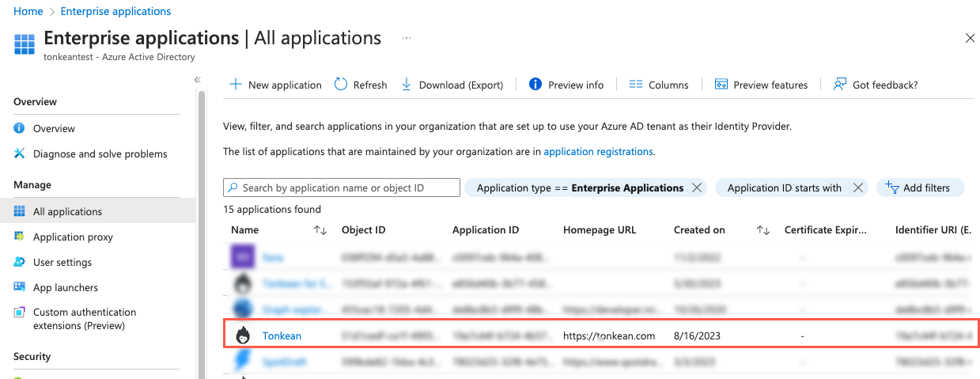Click the Refresh icon in toolbar
980x379 pixels.
pos(341,85)
